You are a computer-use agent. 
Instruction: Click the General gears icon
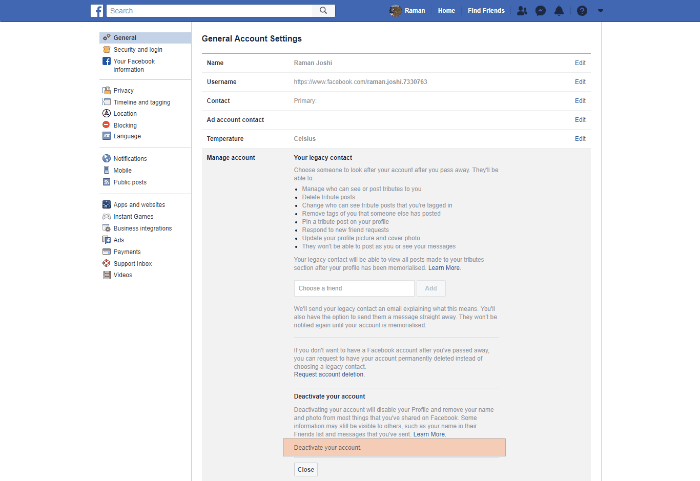107,38
